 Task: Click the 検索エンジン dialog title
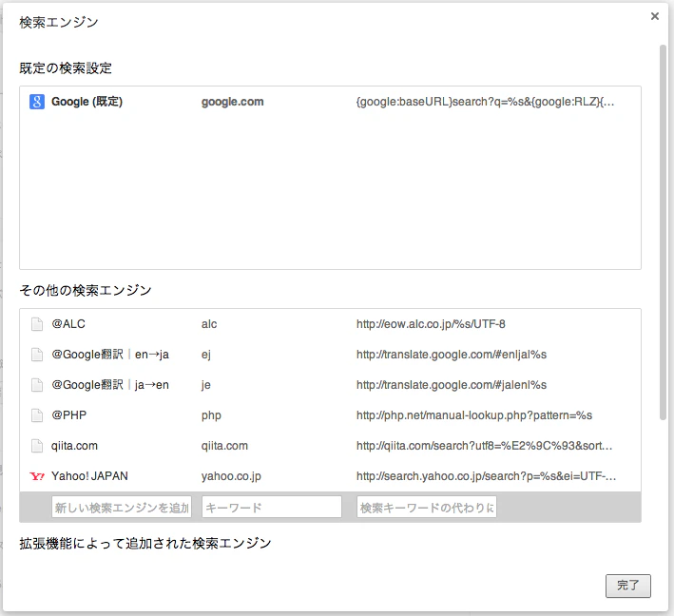point(58,23)
